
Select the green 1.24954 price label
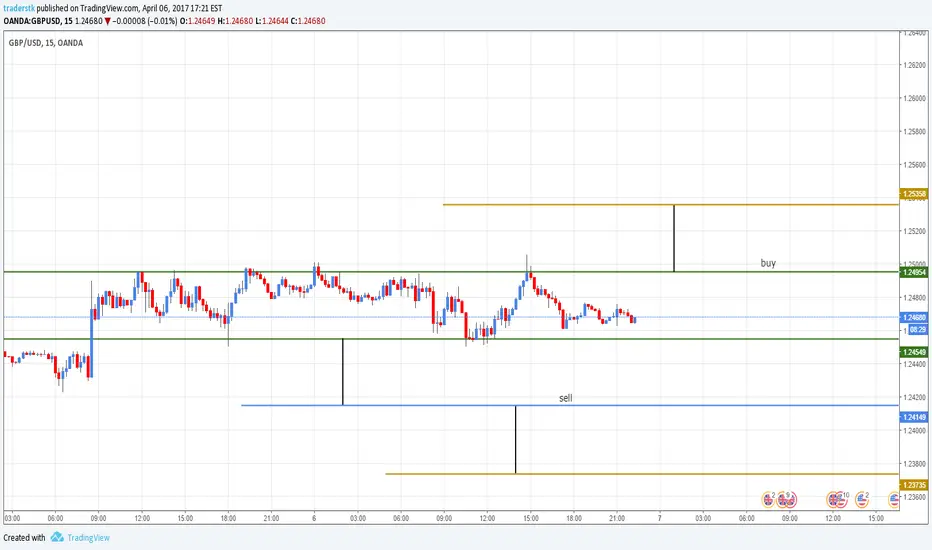pyautogui.click(x=915, y=272)
